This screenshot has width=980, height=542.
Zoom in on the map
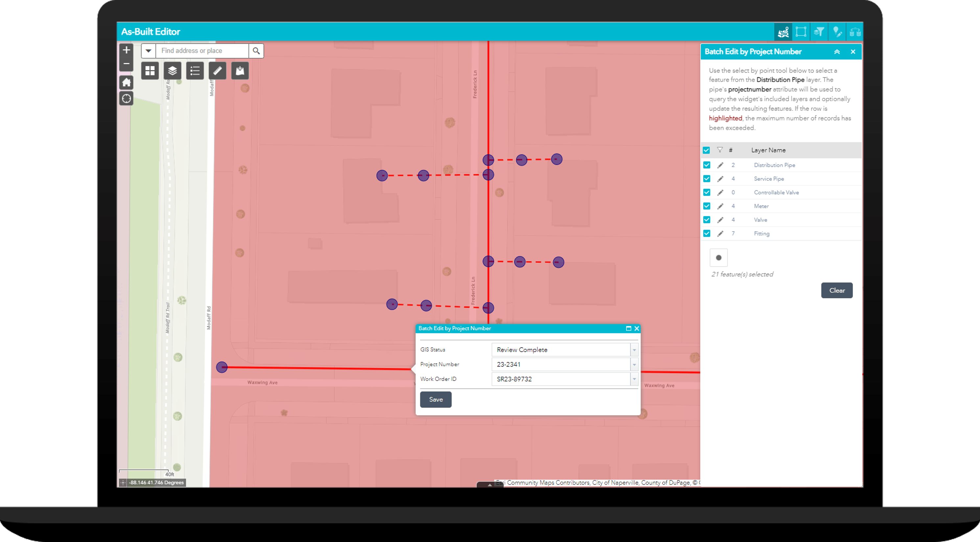(x=126, y=50)
